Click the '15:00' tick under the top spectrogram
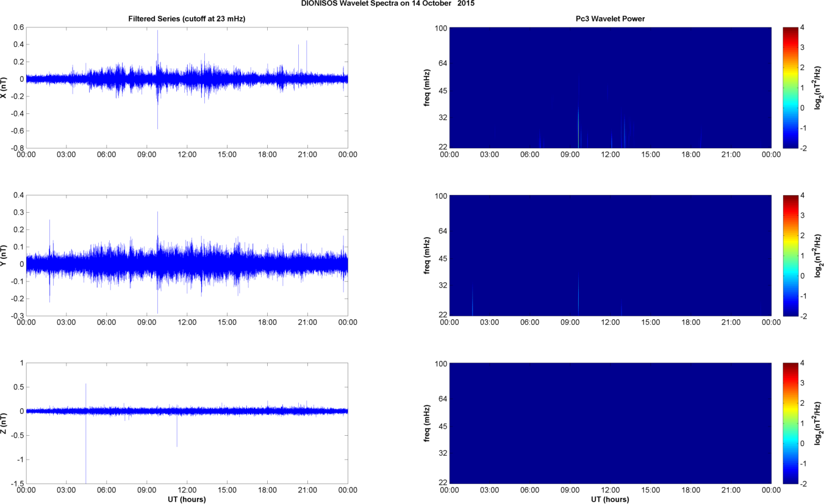The image size is (824, 504). pyautogui.click(x=651, y=155)
